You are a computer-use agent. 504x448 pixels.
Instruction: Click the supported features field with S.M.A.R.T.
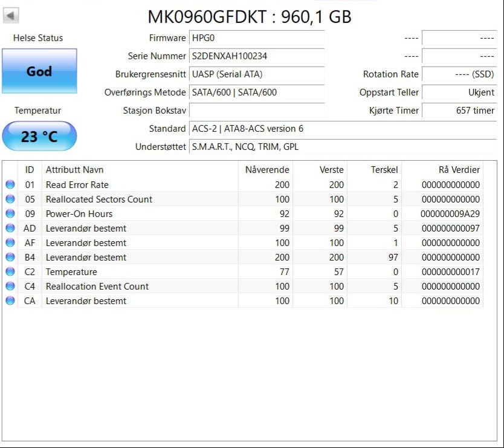(343, 147)
